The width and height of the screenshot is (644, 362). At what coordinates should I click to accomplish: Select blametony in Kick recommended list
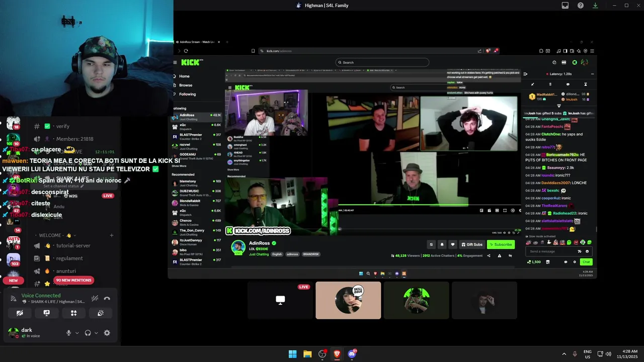[x=197, y=183]
